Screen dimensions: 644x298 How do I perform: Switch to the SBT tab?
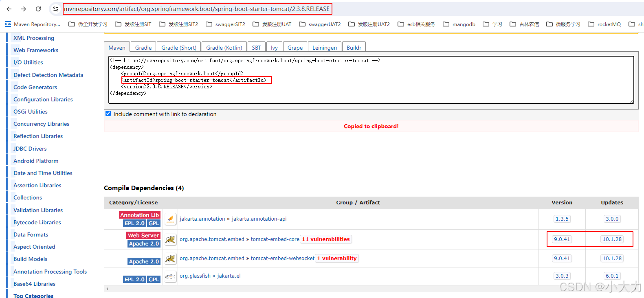[256, 47]
